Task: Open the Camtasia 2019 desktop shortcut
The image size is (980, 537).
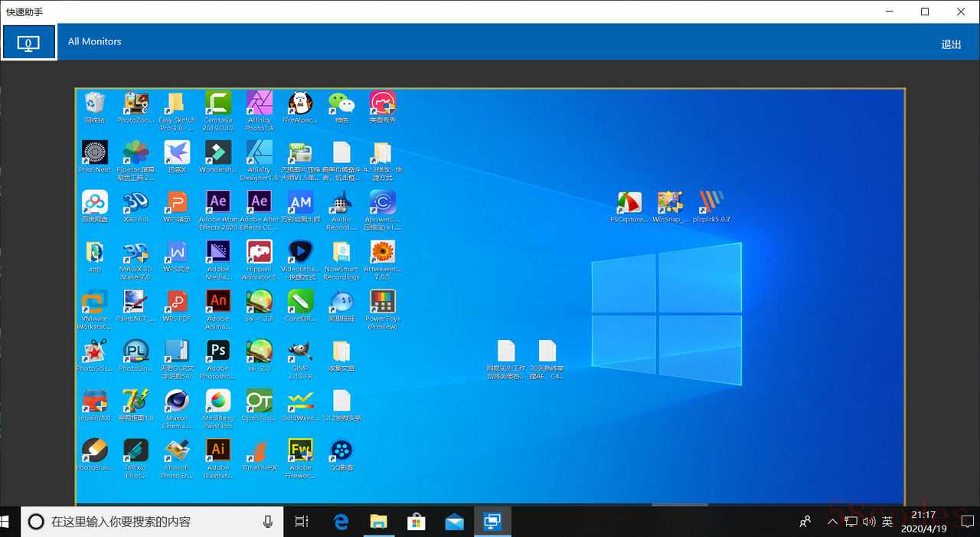Action: pyautogui.click(x=218, y=103)
